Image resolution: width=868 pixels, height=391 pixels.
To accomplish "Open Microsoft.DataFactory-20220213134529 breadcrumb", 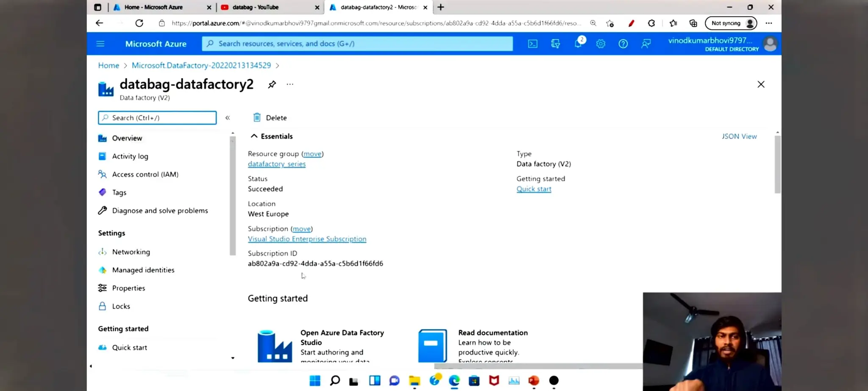I will [x=201, y=65].
